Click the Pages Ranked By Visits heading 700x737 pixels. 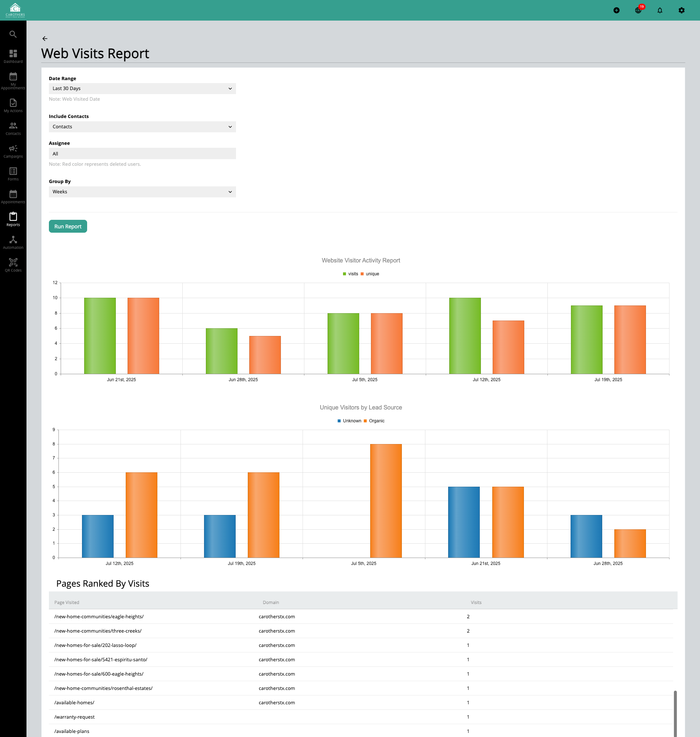[x=103, y=584]
